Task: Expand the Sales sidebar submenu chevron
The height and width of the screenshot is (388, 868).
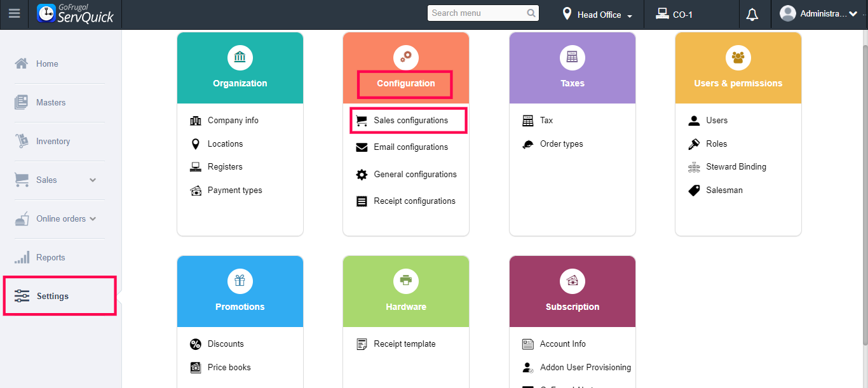Action: click(93, 180)
